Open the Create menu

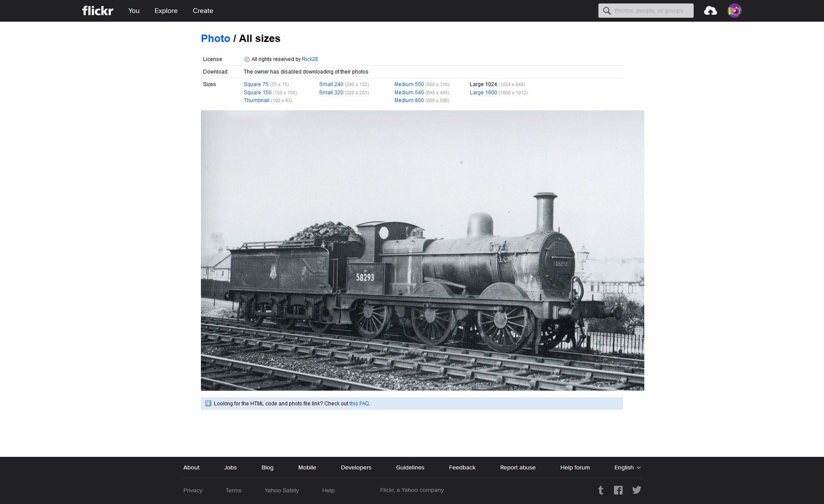203,11
